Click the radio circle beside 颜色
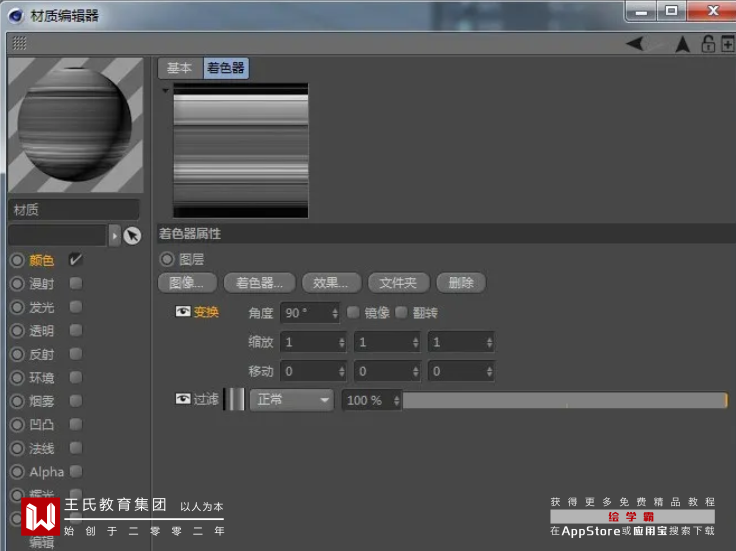The image size is (736, 551). point(17,260)
